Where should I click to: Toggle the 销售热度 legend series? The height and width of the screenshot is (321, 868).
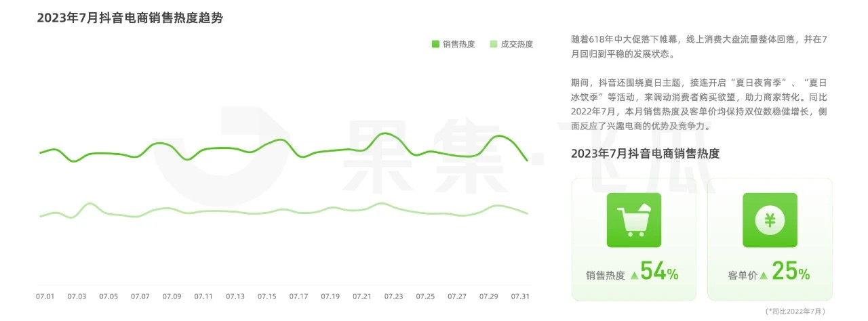tap(453, 44)
